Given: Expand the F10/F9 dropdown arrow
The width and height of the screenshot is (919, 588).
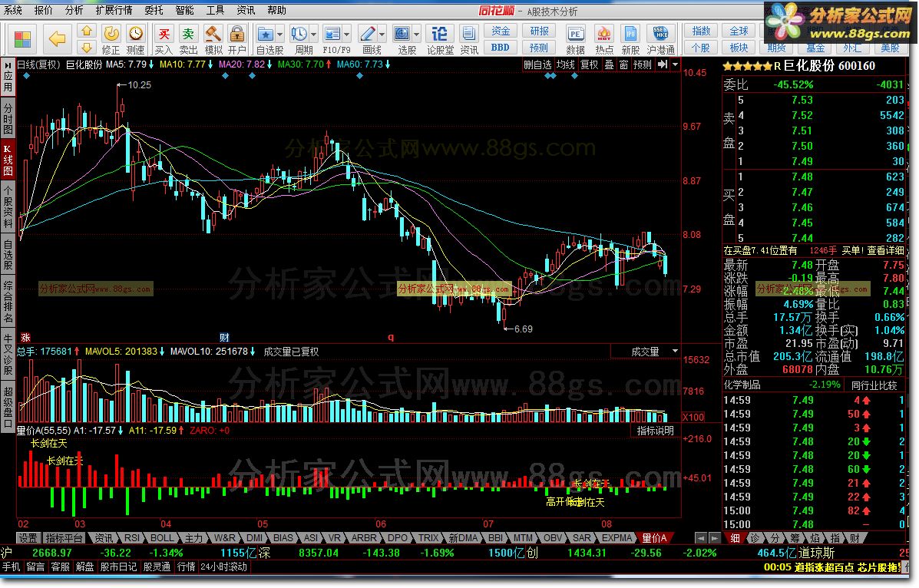Looking at the screenshot, I should tap(348, 34).
